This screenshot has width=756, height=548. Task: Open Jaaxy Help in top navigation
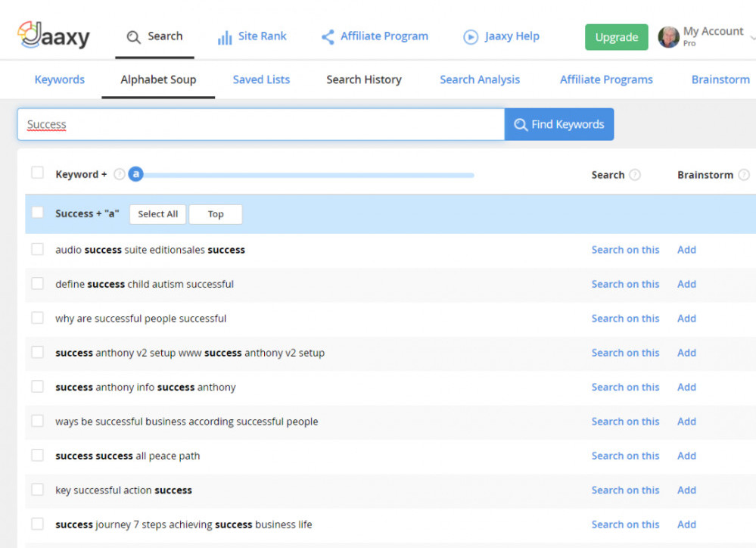point(502,36)
